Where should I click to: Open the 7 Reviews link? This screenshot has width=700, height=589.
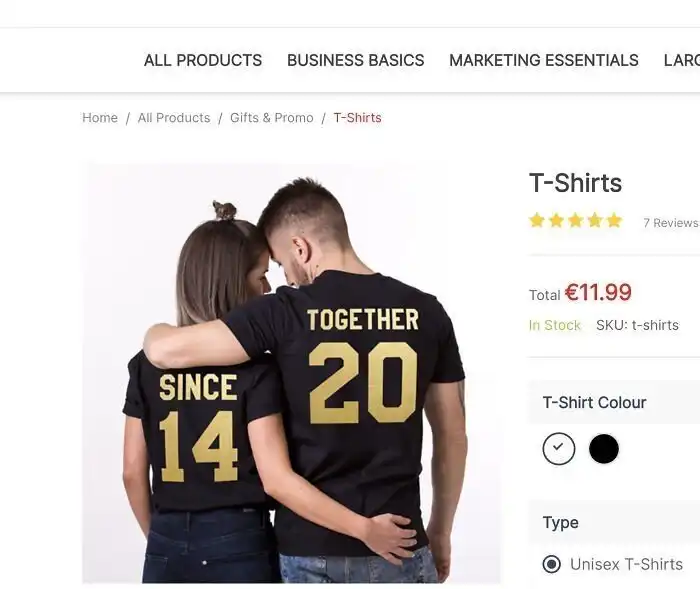click(670, 223)
